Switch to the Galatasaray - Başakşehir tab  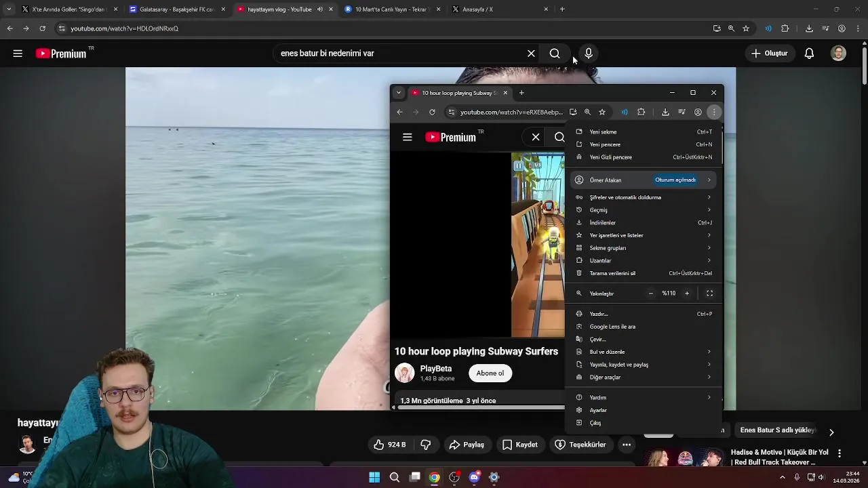177,9
